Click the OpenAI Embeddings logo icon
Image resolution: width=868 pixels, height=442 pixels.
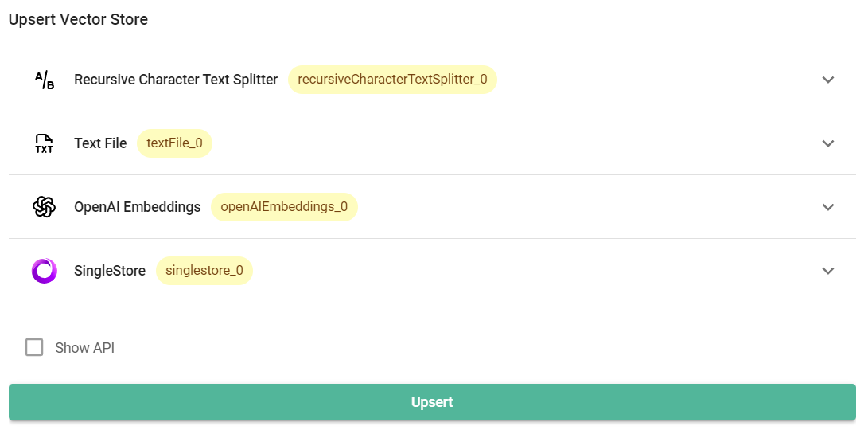(x=45, y=207)
